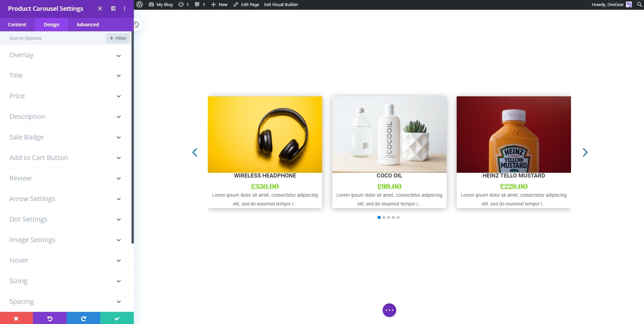The image size is (644, 324).
Task: Select the first carousel pagination dot
Action: 379,217
